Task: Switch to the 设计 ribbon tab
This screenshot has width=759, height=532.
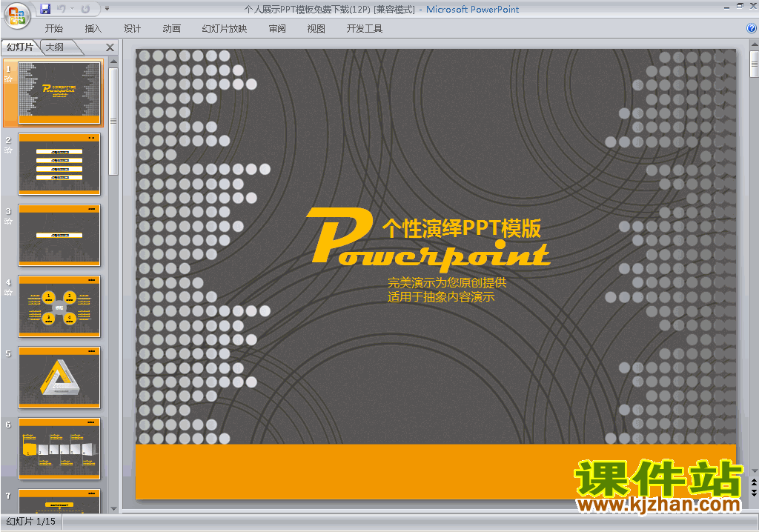Action: point(132,29)
